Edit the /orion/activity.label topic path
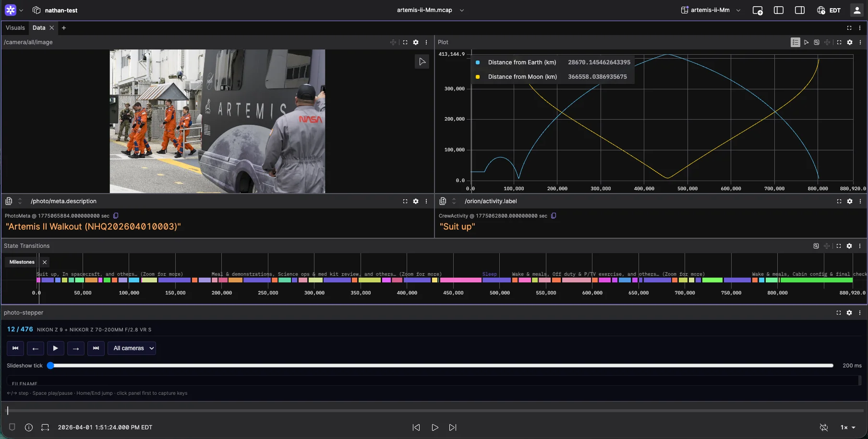Image resolution: width=868 pixels, height=439 pixels. pos(491,201)
